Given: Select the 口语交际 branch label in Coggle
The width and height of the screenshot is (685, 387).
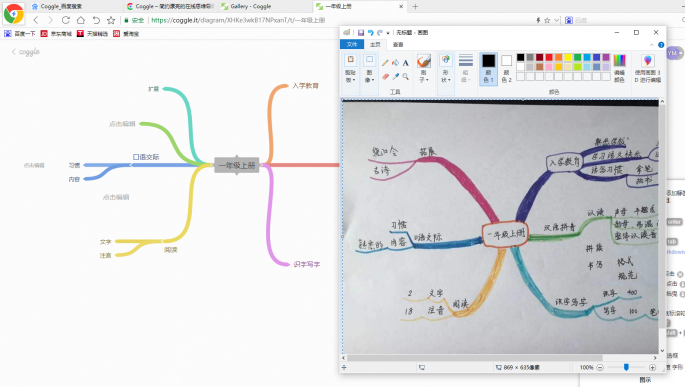Looking at the screenshot, I should 146,157.
